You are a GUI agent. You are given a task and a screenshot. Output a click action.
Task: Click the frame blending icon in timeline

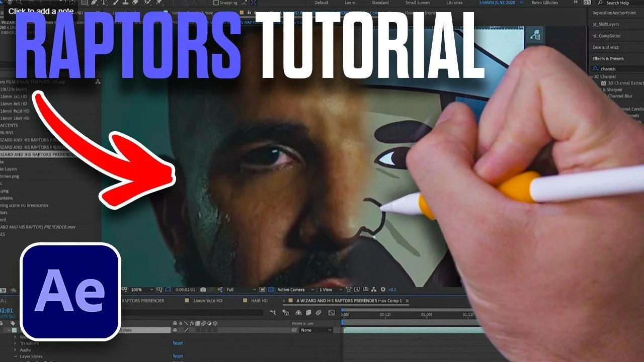[308, 313]
